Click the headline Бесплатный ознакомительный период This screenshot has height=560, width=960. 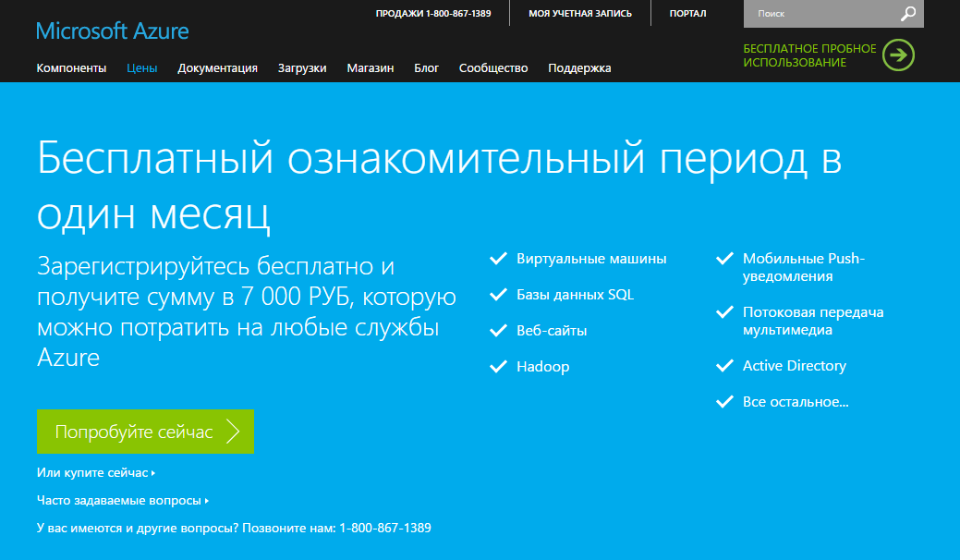[439, 186]
